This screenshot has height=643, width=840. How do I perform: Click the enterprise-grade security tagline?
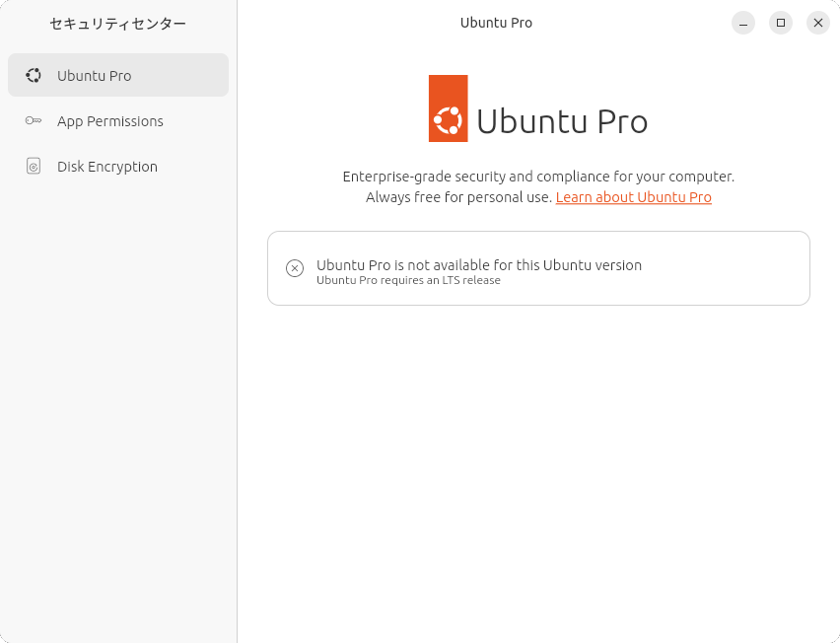tap(538, 176)
